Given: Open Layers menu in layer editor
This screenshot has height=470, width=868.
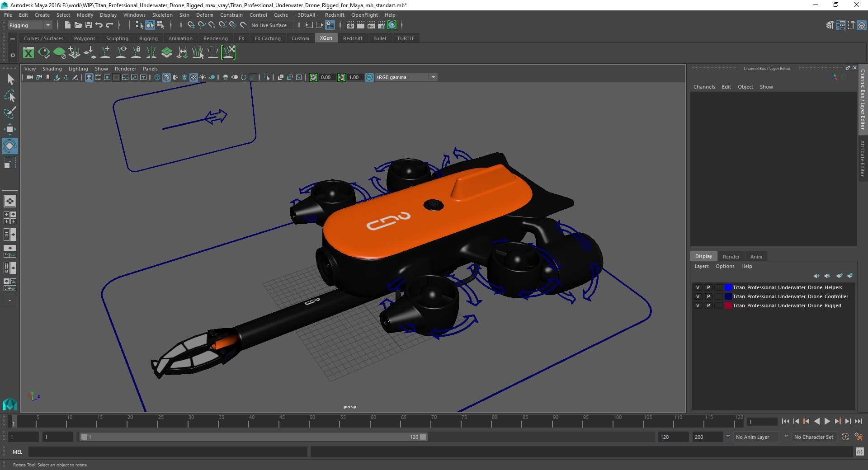Looking at the screenshot, I should pos(702,266).
